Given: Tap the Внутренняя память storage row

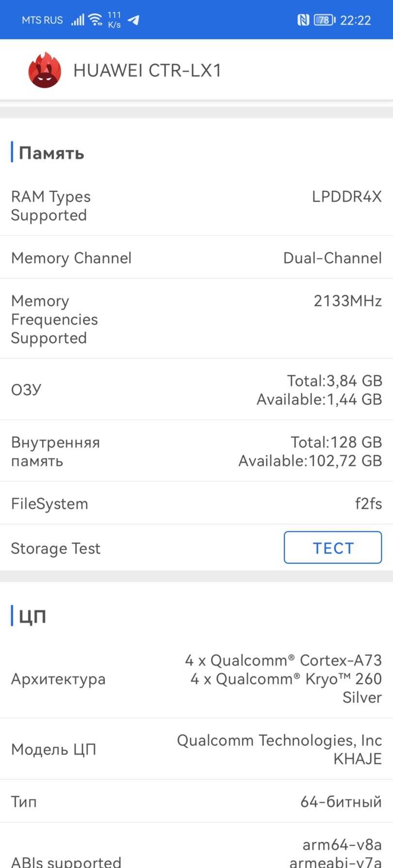Looking at the screenshot, I should click(x=196, y=451).
